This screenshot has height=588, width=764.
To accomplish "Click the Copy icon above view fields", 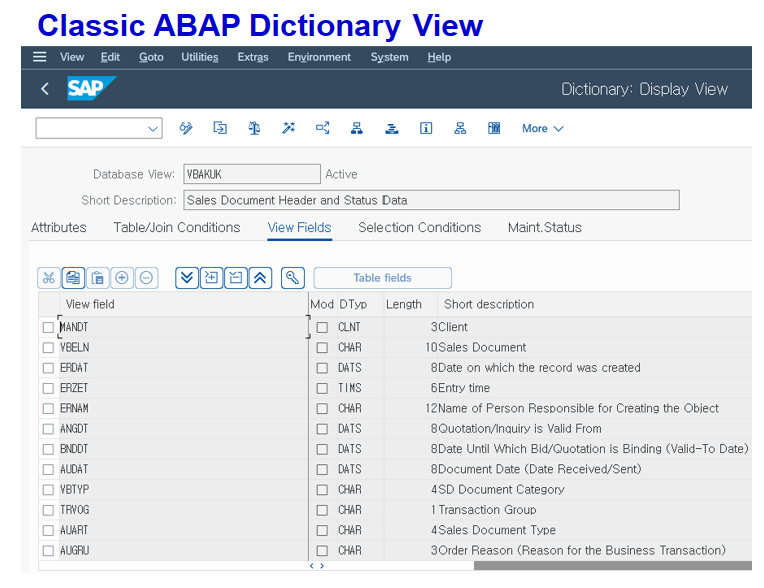I will coord(73,278).
